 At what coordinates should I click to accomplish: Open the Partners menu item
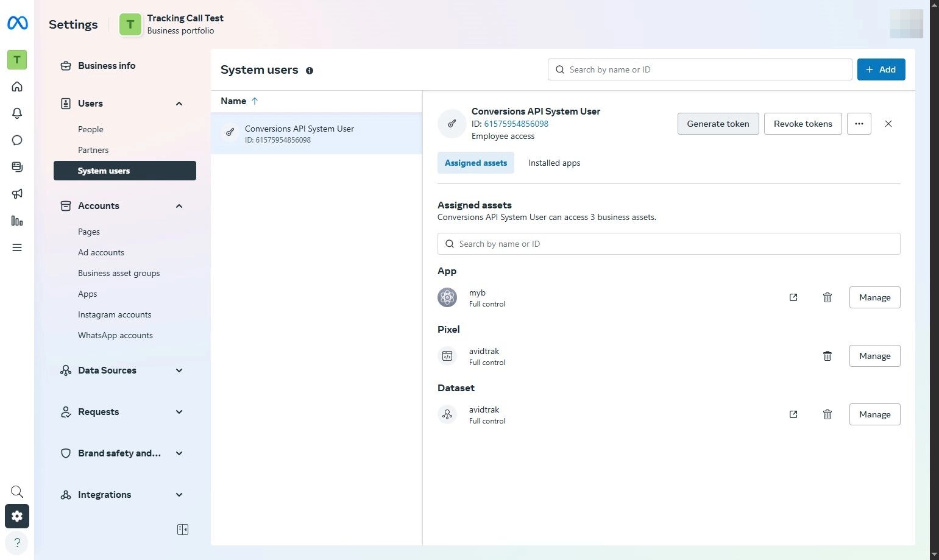[93, 150]
